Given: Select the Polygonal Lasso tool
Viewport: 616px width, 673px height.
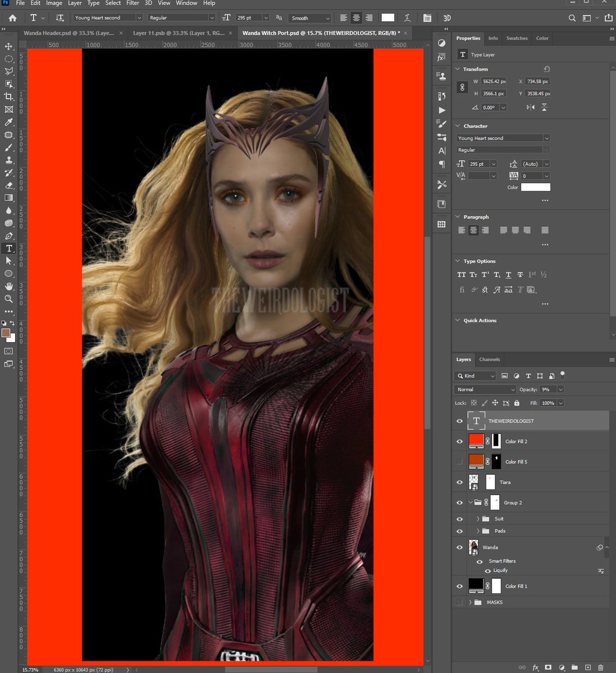Looking at the screenshot, I should point(9,71).
